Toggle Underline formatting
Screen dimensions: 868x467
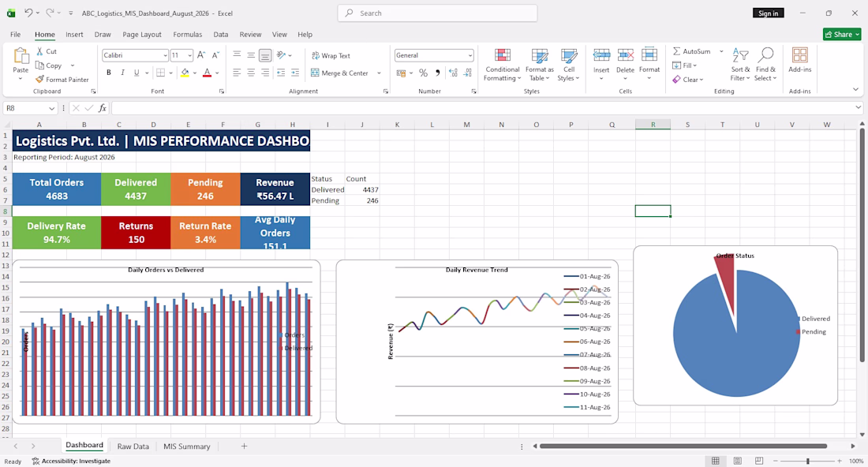tap(137, 73)
